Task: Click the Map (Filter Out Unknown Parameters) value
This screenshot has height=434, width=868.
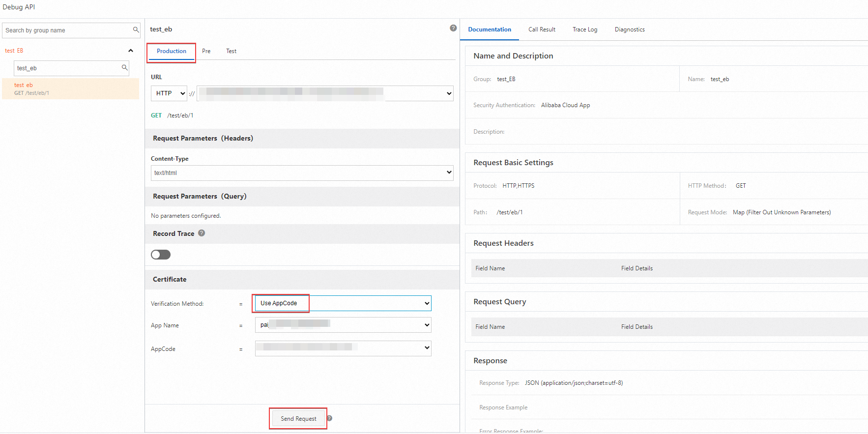Action: 781,212
